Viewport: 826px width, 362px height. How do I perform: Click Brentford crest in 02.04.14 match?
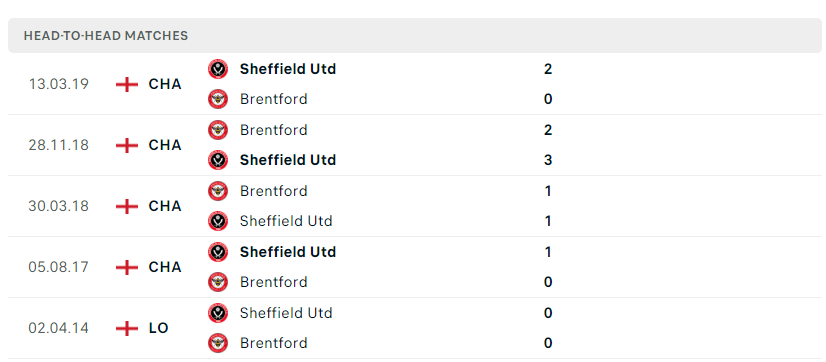218,343
